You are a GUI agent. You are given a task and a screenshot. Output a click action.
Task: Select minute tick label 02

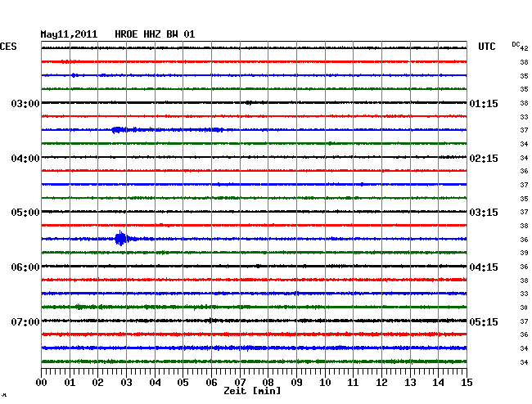pyautogui.click(x=97, y=382)
